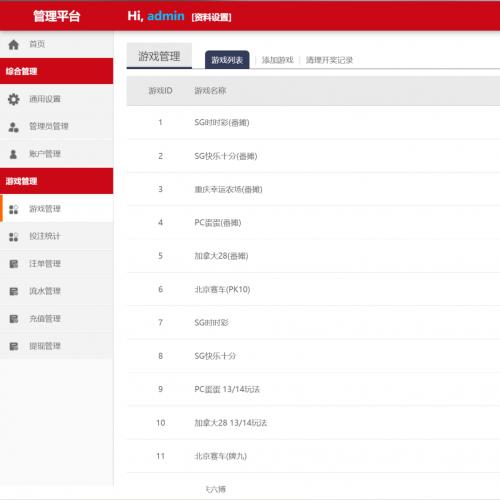Click the 账户管理 person icon

tap(13, 154)
